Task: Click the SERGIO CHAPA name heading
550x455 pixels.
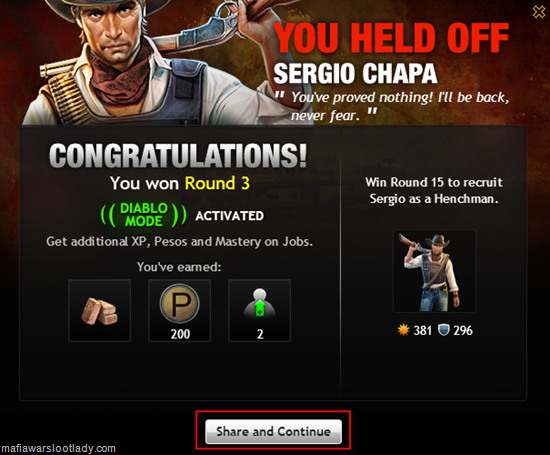Action: (x=355, y=73)
